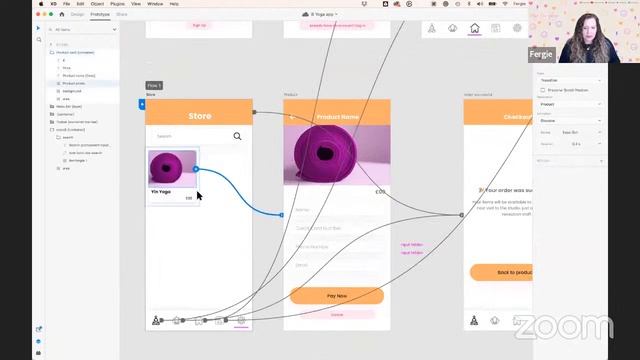
Task: Click the plugins icon in left sidebar bottom
Action: tap(38, 353)
